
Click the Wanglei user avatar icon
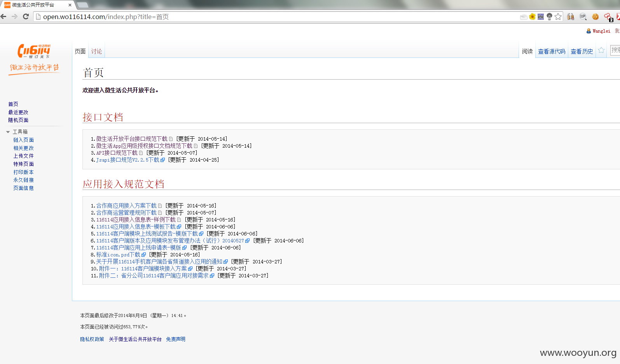589,31
